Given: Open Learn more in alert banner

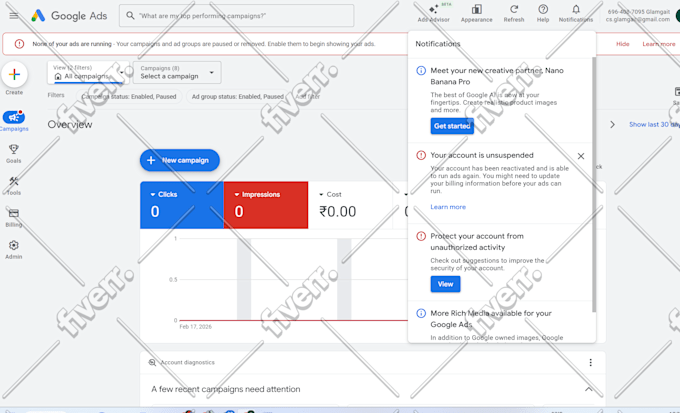Looking at the screenshot, I should point(659,44).
